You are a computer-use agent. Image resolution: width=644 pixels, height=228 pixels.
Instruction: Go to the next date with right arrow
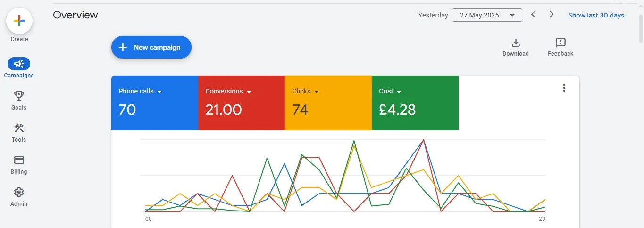[551, 15]
